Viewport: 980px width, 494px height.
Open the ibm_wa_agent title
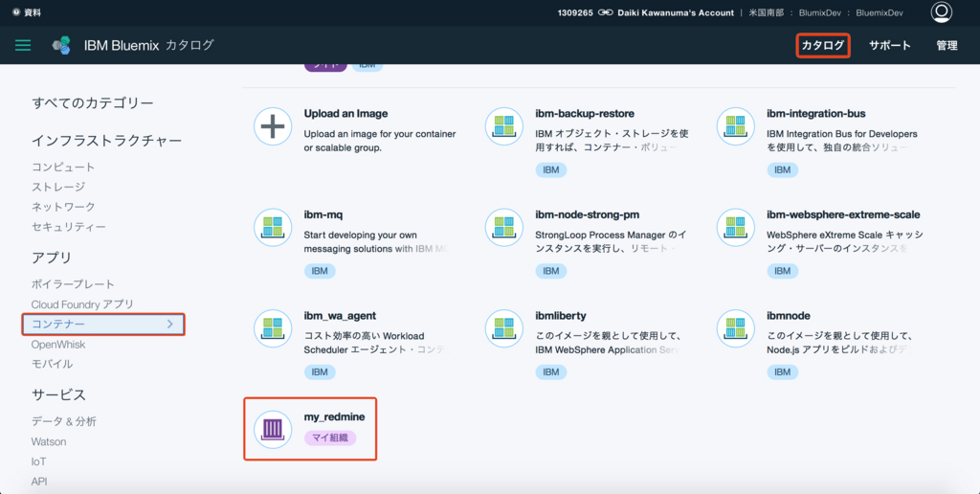point(340,317)
